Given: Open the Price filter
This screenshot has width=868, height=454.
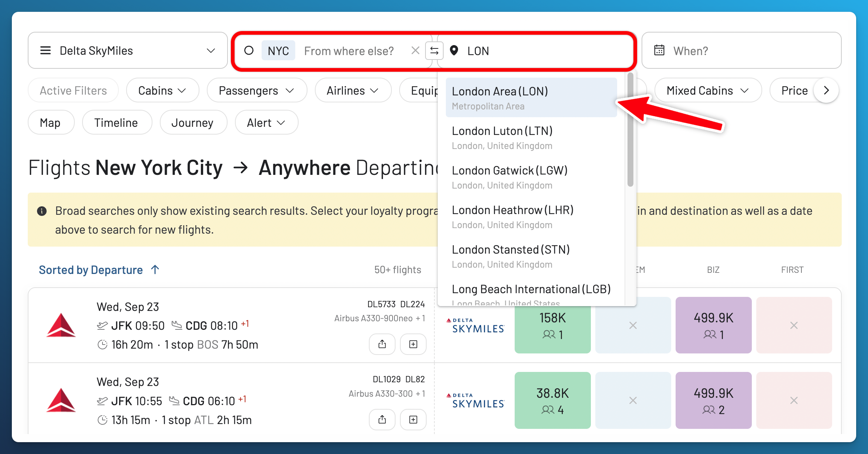Looking at the screenshot, I should 794,90.
